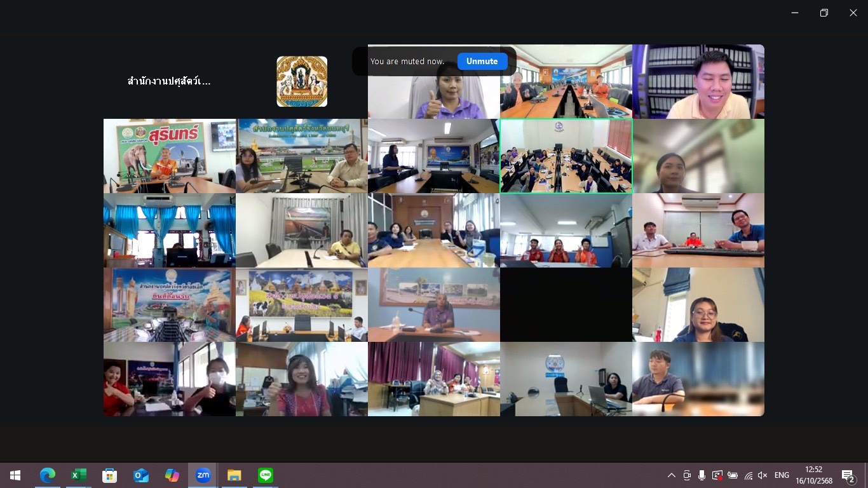Screen dimensions: 868x488
Task: Click the Unmute button
Action: click(x=482, y=61)
